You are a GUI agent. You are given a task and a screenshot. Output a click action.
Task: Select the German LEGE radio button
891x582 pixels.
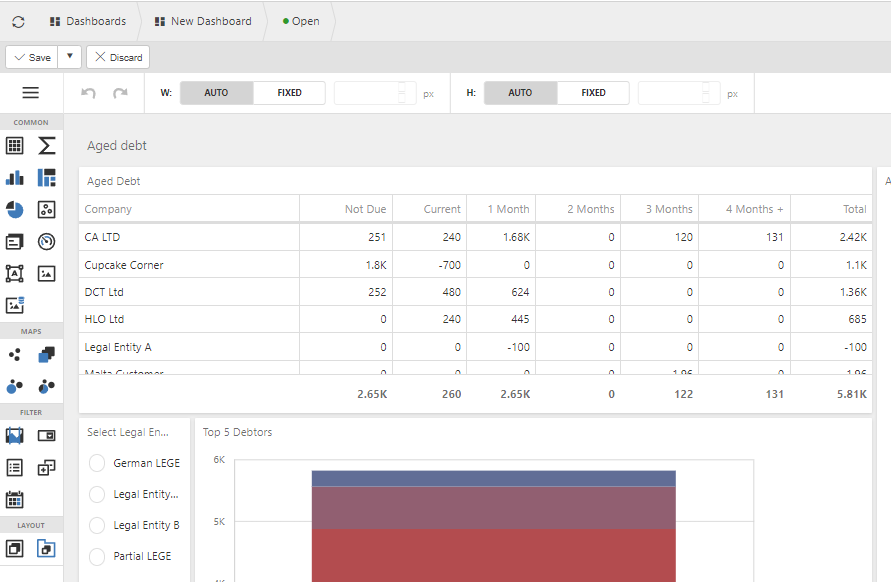click(x=97, y=463)
